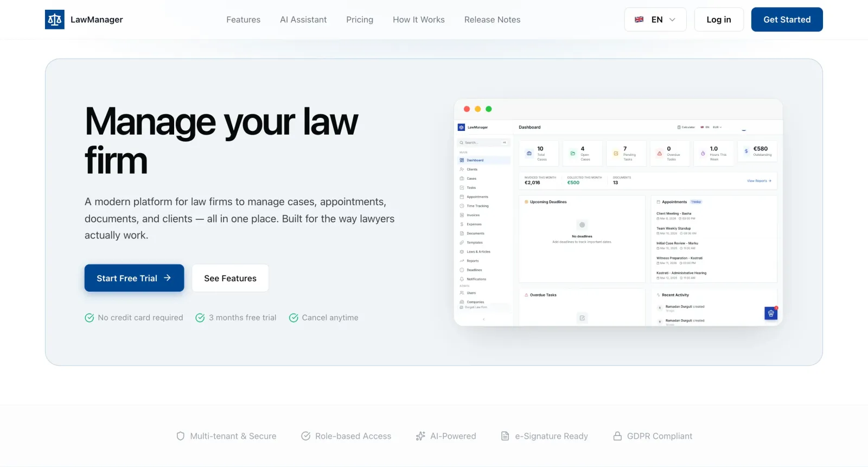The image size is (868, 467).
Task: Follow the View Reports link in preview
Action: [759, 181]
